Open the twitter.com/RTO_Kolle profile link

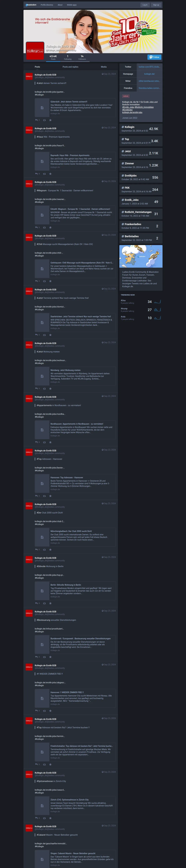[149, 67]
